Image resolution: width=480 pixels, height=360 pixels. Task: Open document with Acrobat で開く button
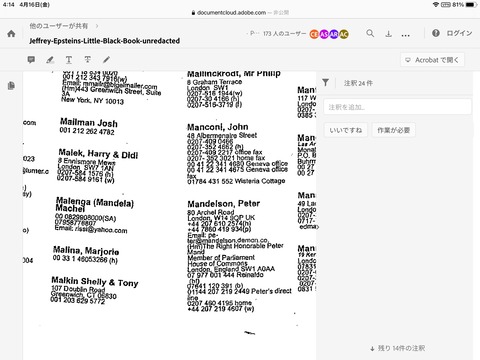pos(432,60)
